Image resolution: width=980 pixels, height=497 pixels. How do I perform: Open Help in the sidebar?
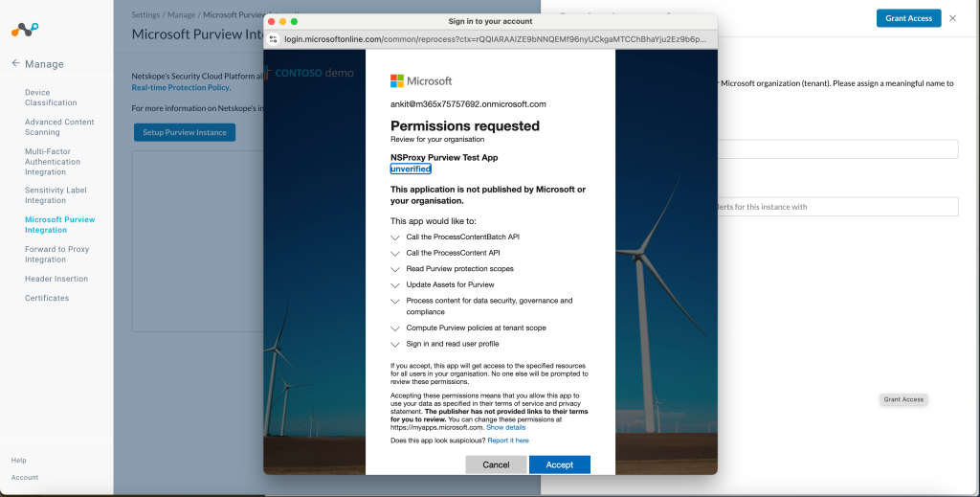coord(19,460)
